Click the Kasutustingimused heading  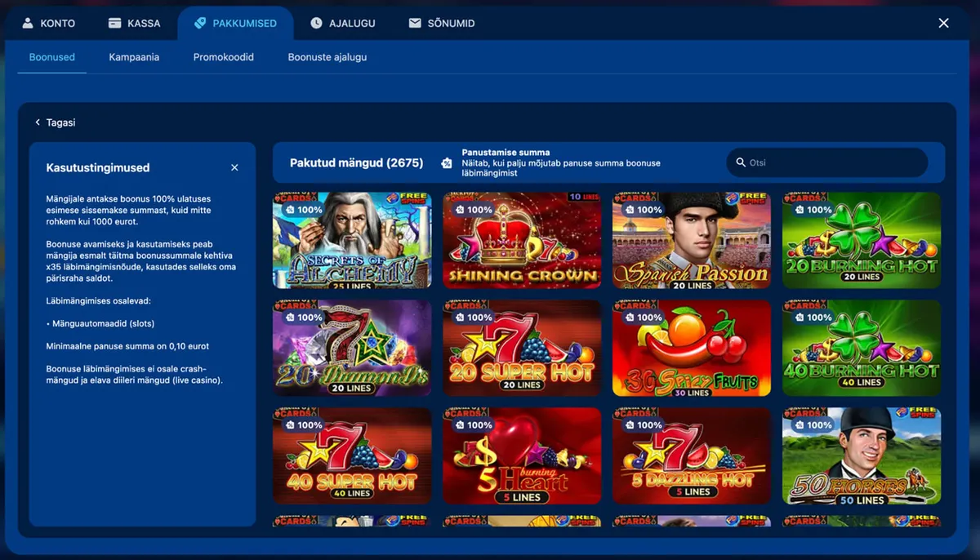(x=98, y=167)
